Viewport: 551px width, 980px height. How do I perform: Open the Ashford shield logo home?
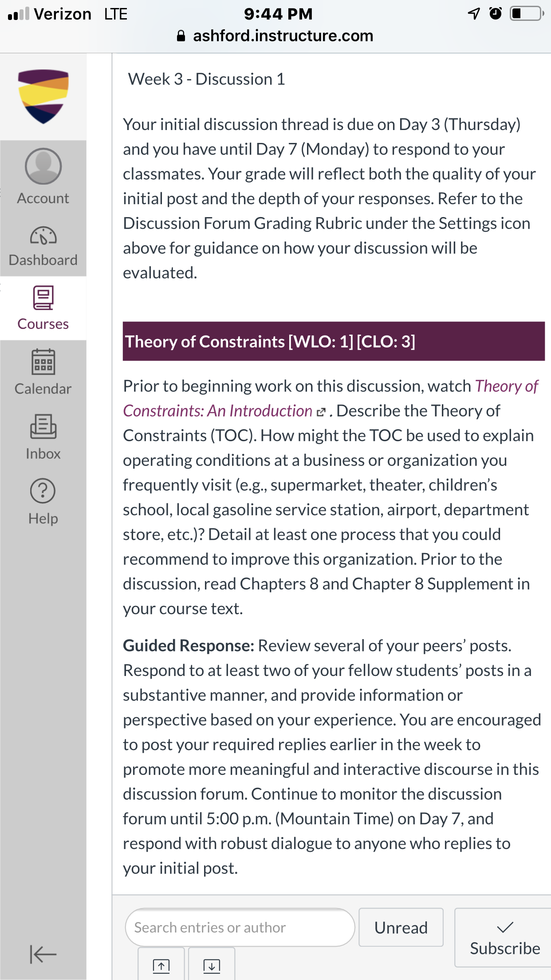click(43, 96)
